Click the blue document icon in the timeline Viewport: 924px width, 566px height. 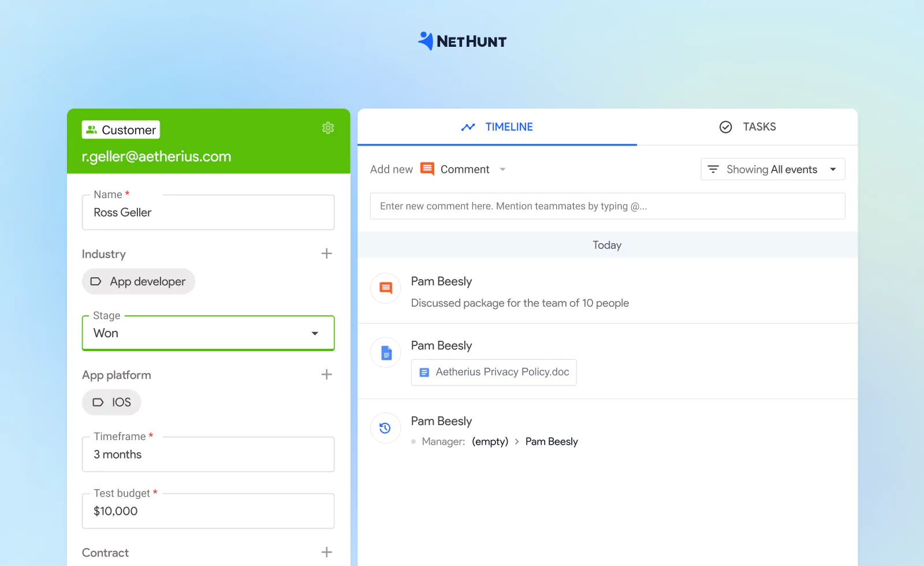coord(385,352)
